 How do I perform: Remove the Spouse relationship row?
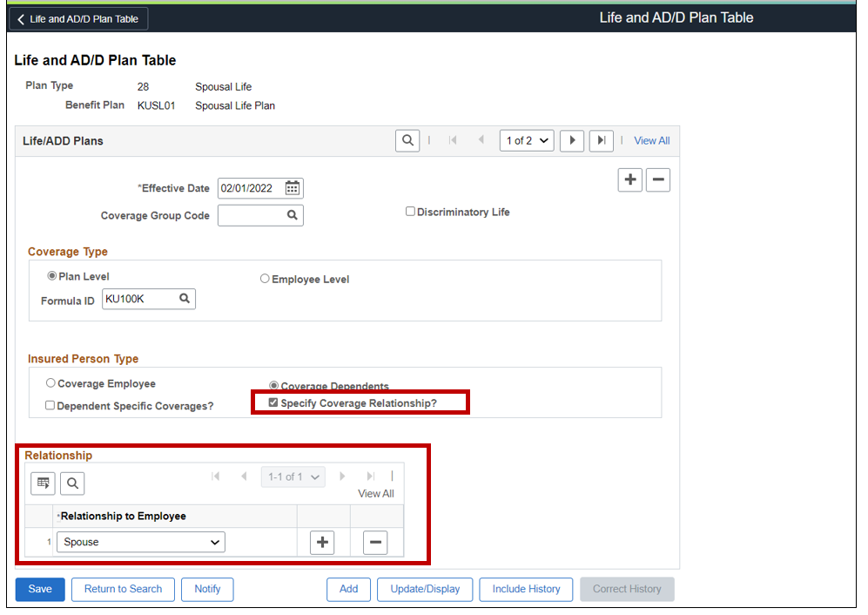[x=375, y=542]
